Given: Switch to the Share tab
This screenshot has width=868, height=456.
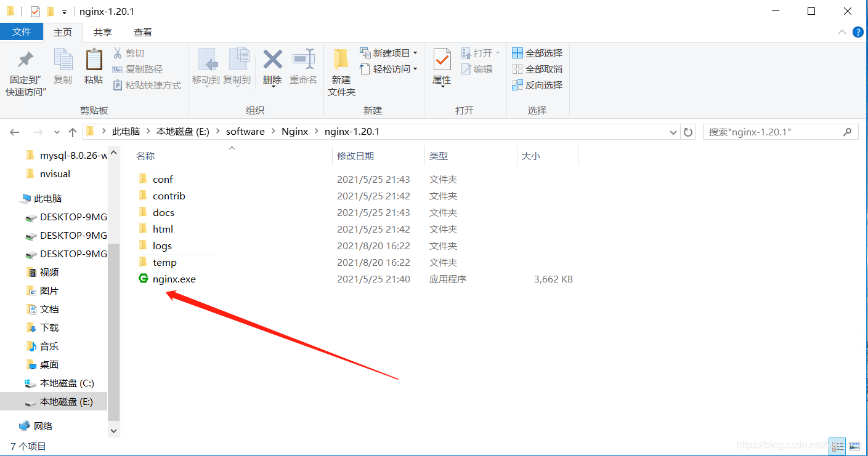Looking at the screenshot, I should tap(103, 32).
